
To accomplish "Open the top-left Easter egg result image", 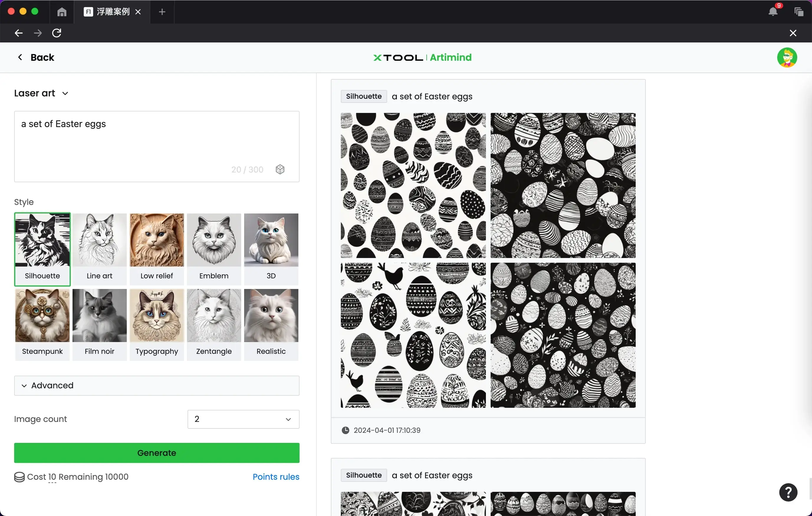I will pyautogui.click(x=413, y=185).
